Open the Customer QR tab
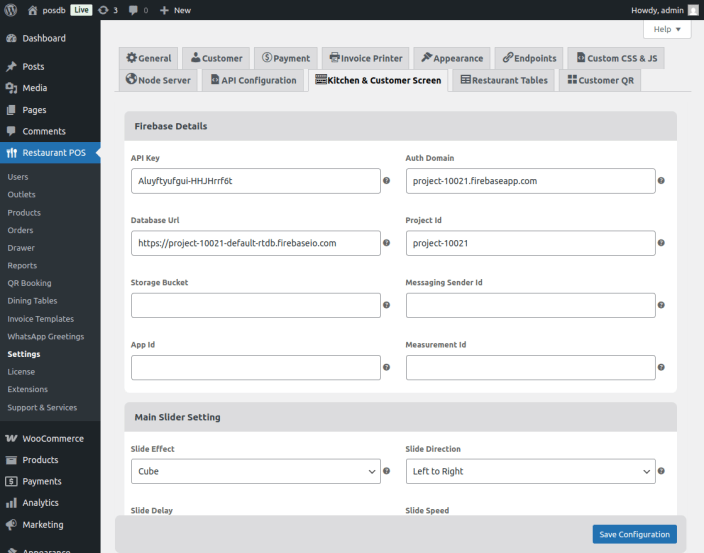The width and height of the screenshot is (704, 553). pos(600,80)
